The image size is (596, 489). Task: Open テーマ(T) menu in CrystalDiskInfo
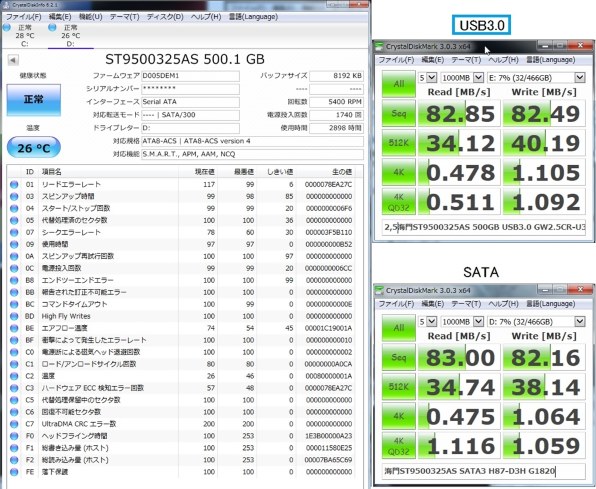(x=124, y=17)
